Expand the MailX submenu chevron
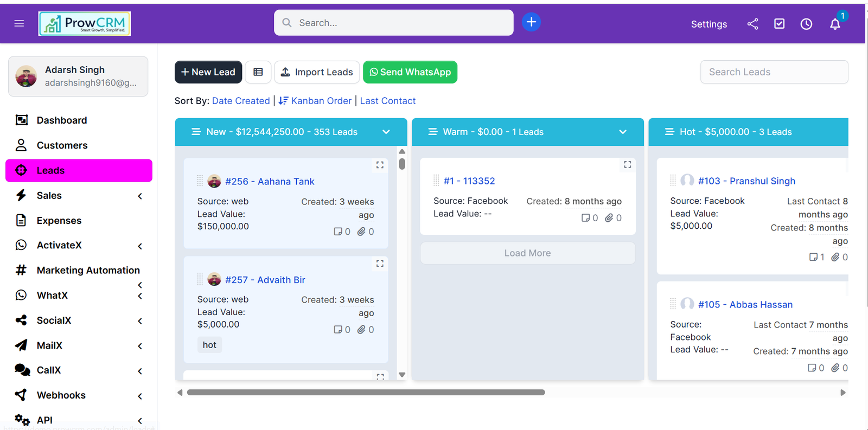Viewport: 868px width, 430px height. (x=140, y=346)
